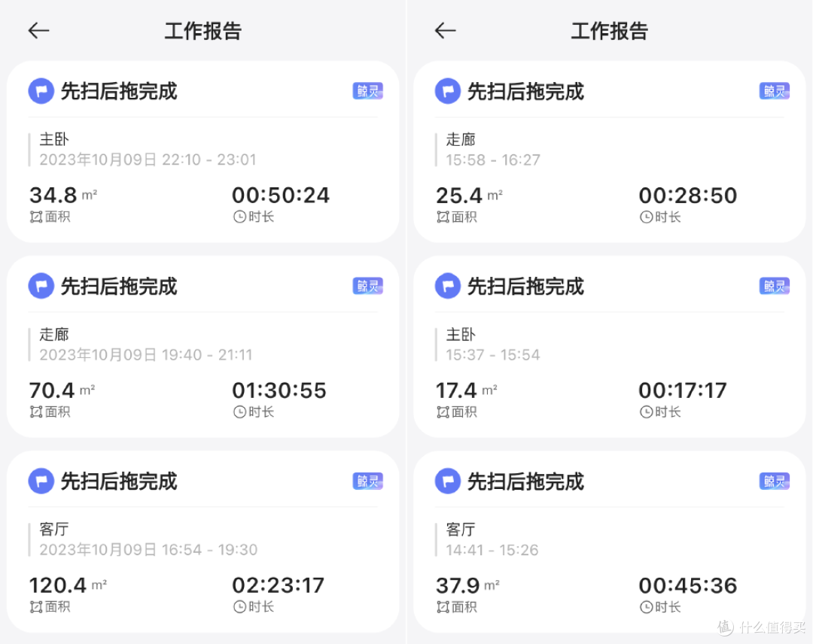Screen dimensions: 813x644
Task: Open the 先扫后拖完成 heading of 主卧 22:10 report
Action: click(119, 91)
